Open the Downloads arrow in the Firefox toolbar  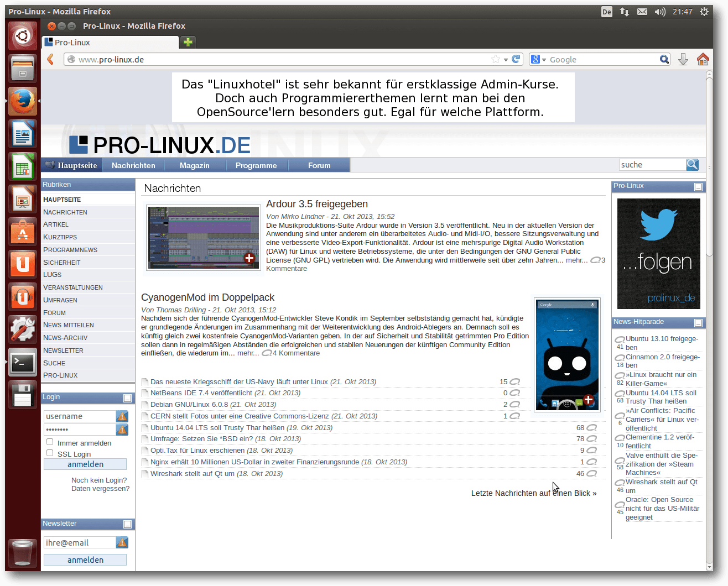pyautogui.click(x=683, y=59)
